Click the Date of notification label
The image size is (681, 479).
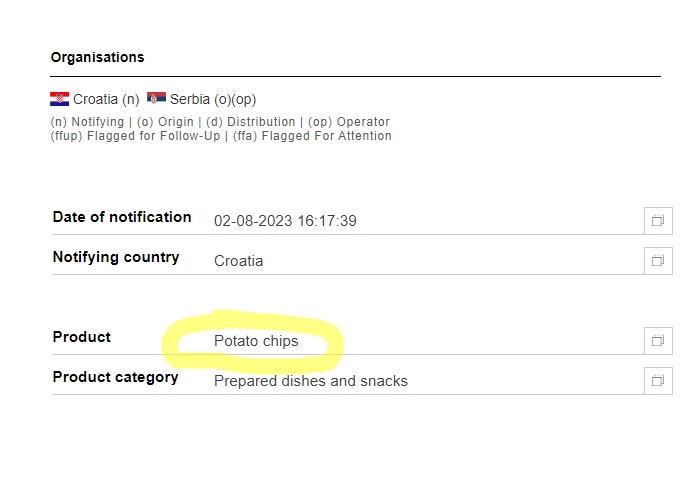(x=122, y=217)
